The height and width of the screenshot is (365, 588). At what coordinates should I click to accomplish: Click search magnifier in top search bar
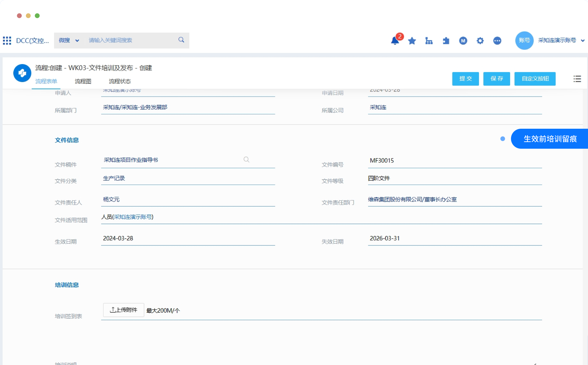point(181,40)
